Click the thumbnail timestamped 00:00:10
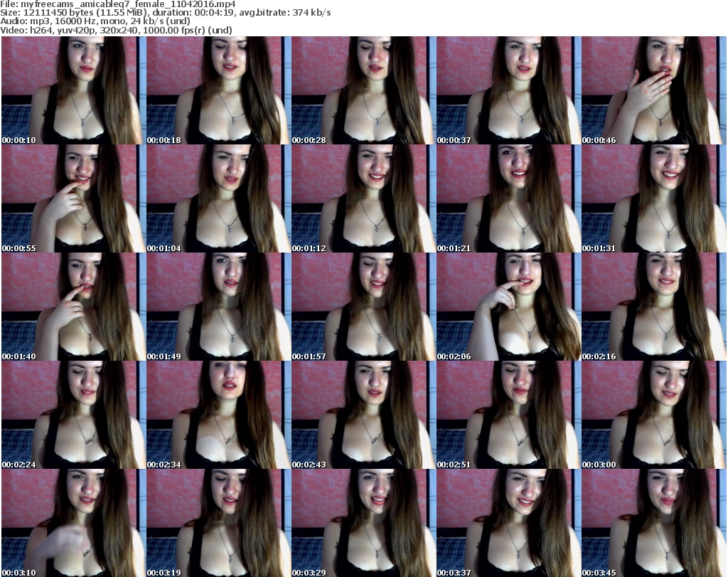Screen dimensions: 728x577 click(x=73, y=90)
